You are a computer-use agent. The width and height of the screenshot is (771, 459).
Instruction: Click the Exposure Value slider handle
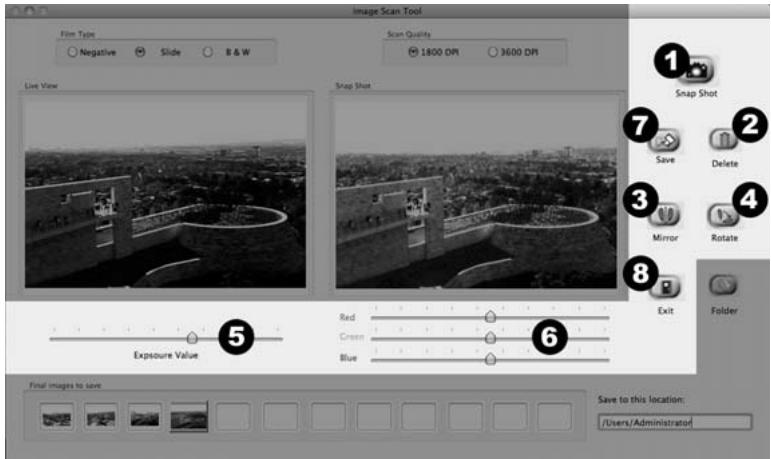point(192,337)
